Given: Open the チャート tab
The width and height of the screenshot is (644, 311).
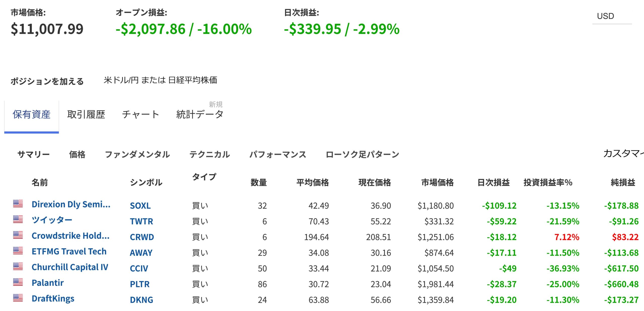Looking at the screenshot, I should [141, 114].
